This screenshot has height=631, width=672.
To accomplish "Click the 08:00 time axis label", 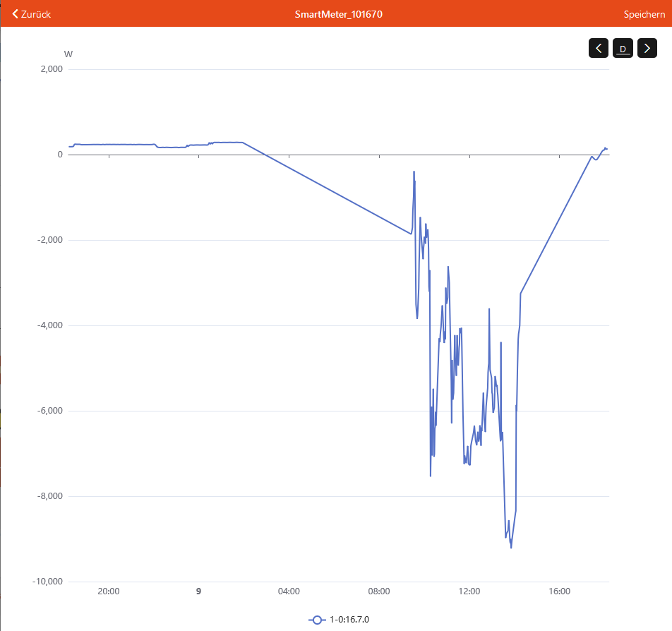I will pos(379,591).
